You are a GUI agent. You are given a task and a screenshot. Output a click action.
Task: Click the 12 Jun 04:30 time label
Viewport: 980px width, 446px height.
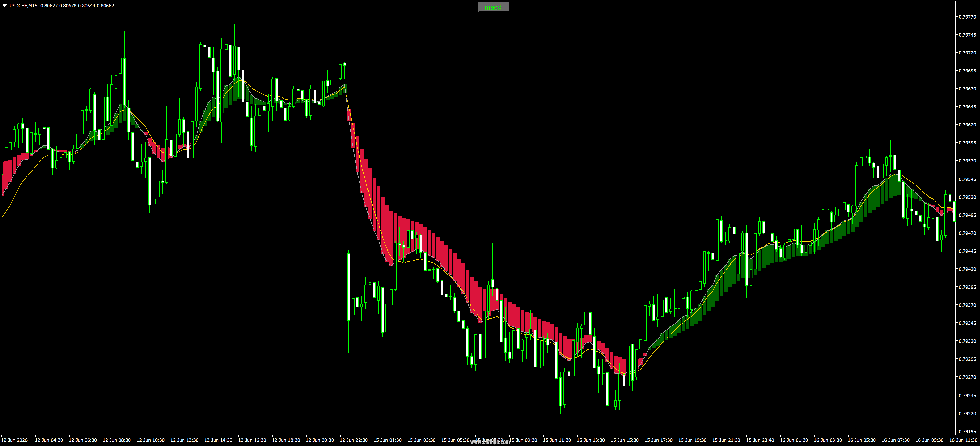49,440
